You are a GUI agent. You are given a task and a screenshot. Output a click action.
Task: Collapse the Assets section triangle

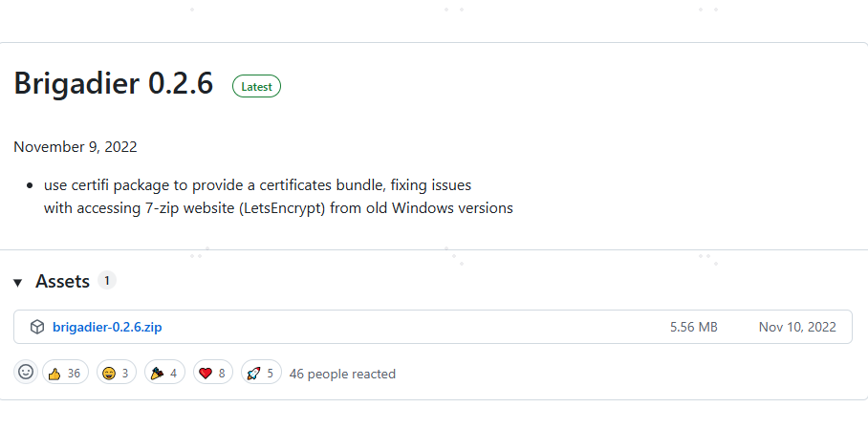[x=18, y=283]
